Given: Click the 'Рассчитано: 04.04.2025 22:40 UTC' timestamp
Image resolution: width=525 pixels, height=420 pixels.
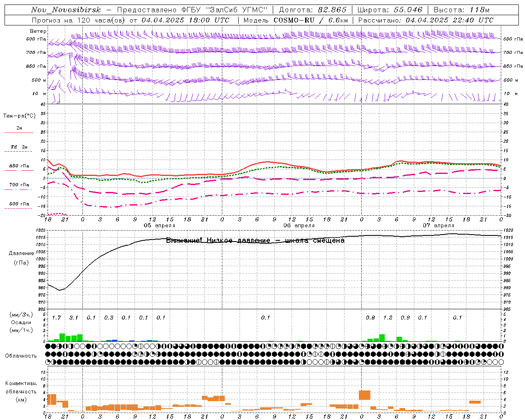Looking at the screenshot, I should click(426, 20).
